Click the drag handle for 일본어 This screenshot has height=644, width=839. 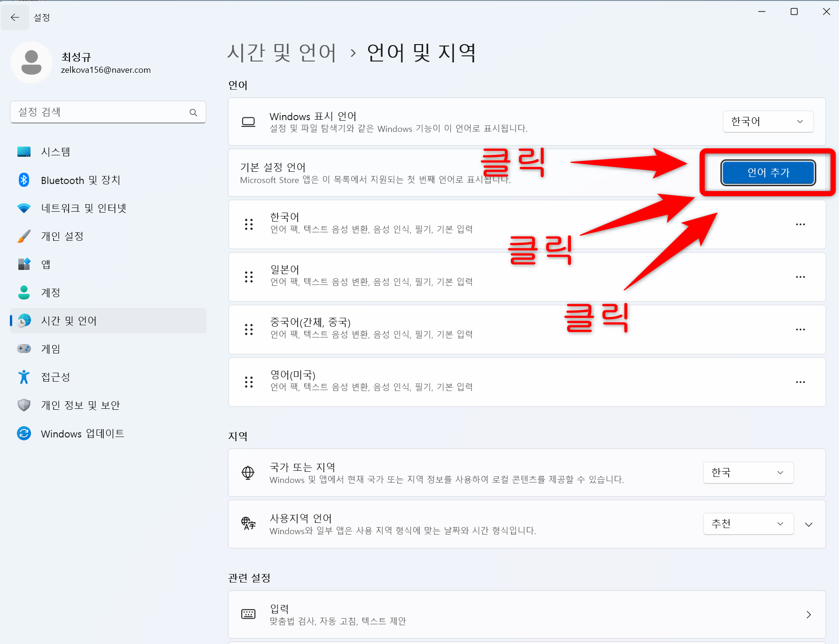249,277
